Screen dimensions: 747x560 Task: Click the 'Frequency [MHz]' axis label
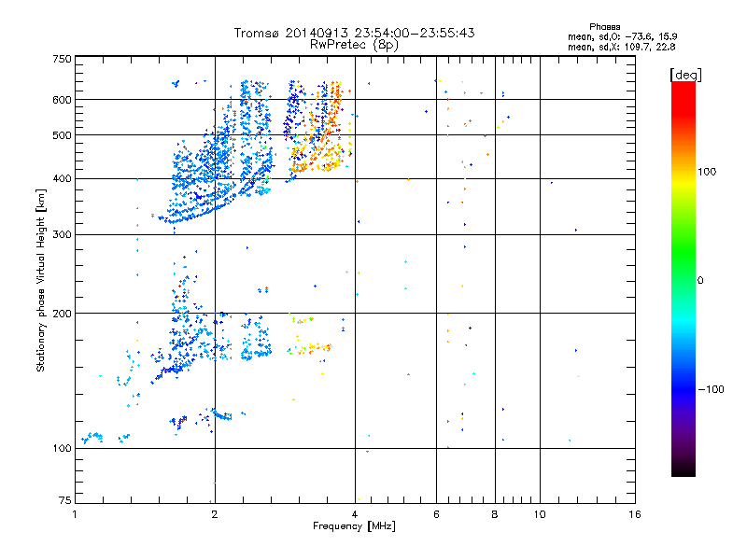[354, 526]
